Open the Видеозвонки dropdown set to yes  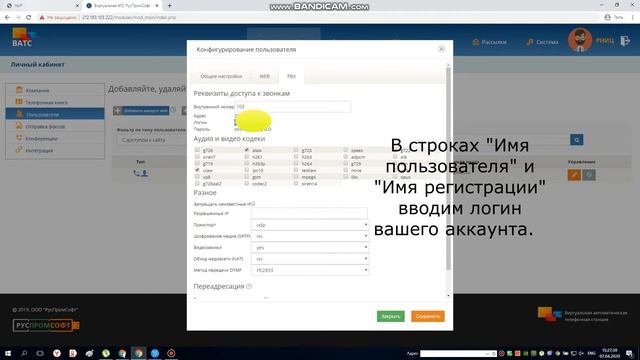click(x=310, y=247)
